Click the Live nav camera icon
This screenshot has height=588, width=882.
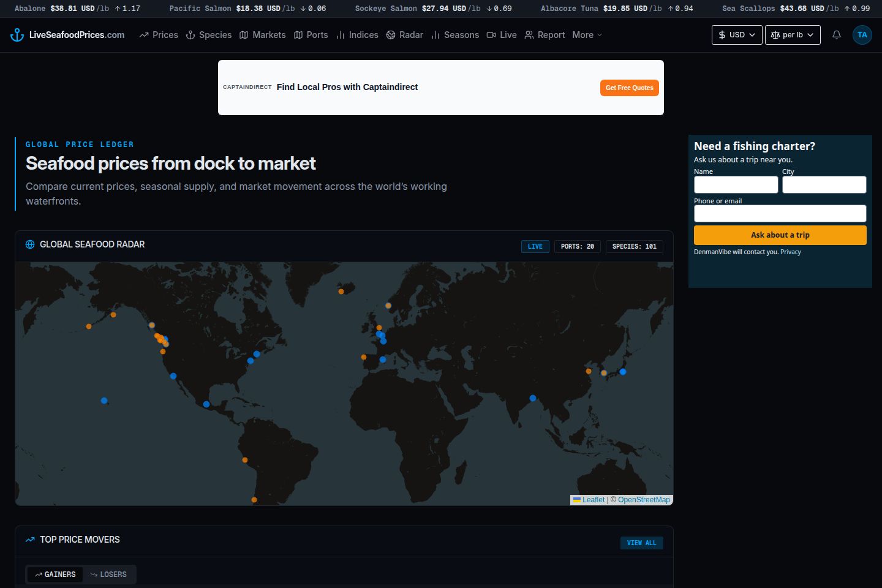click(x=491, y=35)
